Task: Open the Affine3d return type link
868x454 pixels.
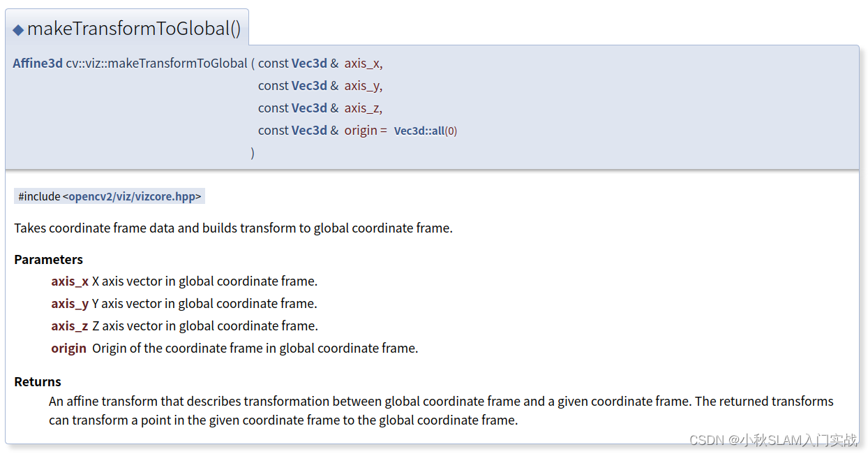Action: tap(38, 63)
